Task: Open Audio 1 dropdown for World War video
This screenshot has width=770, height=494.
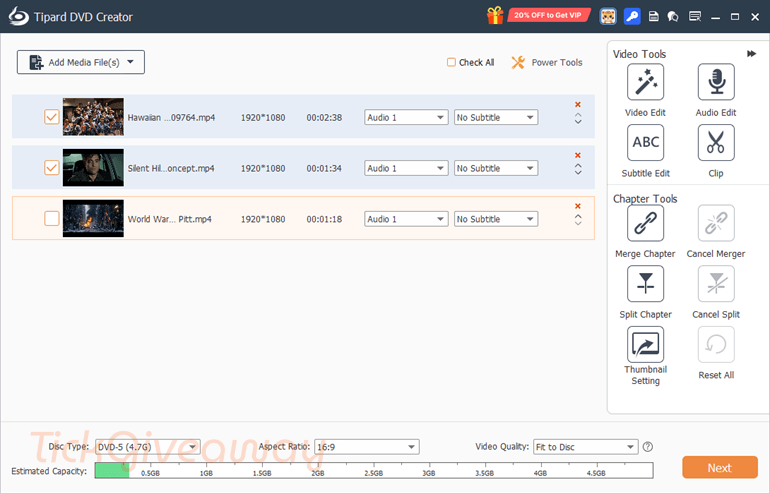Action: pos(406,219)
